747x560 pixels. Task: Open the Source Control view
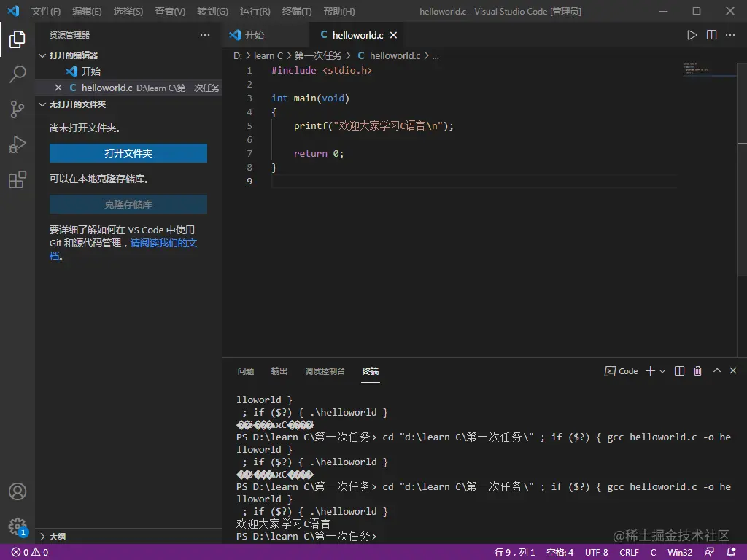coord(18,109)
